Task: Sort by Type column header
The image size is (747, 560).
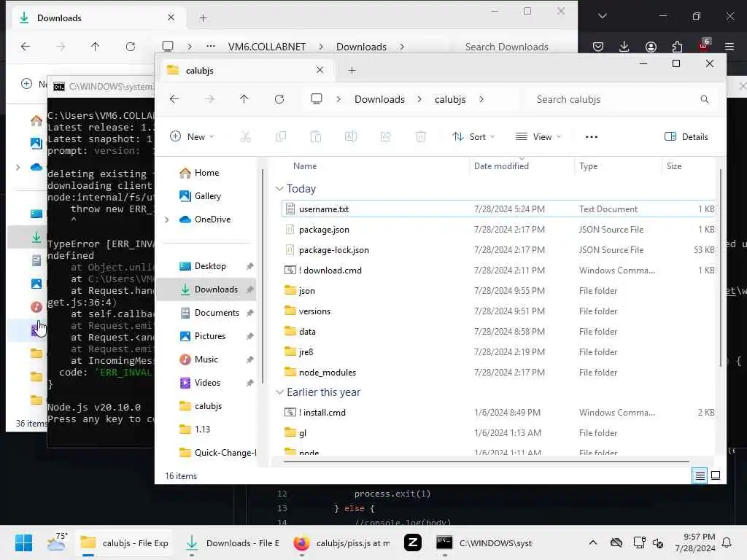Action: (x=589, y=166)
